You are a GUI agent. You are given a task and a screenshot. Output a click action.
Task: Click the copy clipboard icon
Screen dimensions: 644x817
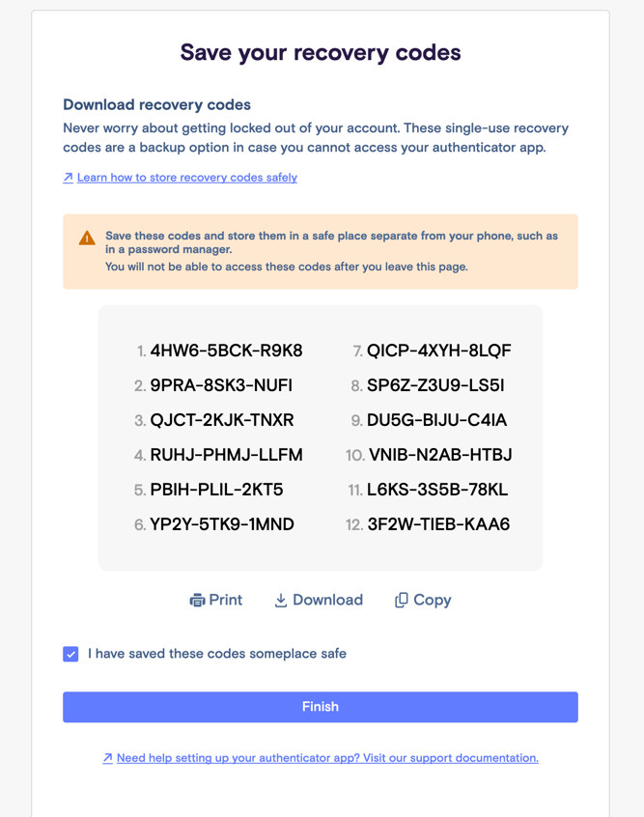(402, 601)
